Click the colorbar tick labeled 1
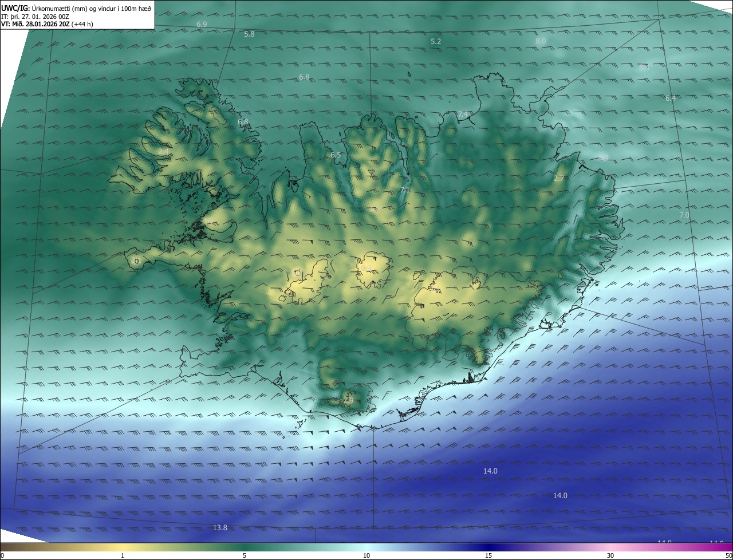 pyautogui.click(x=123, y=555)
